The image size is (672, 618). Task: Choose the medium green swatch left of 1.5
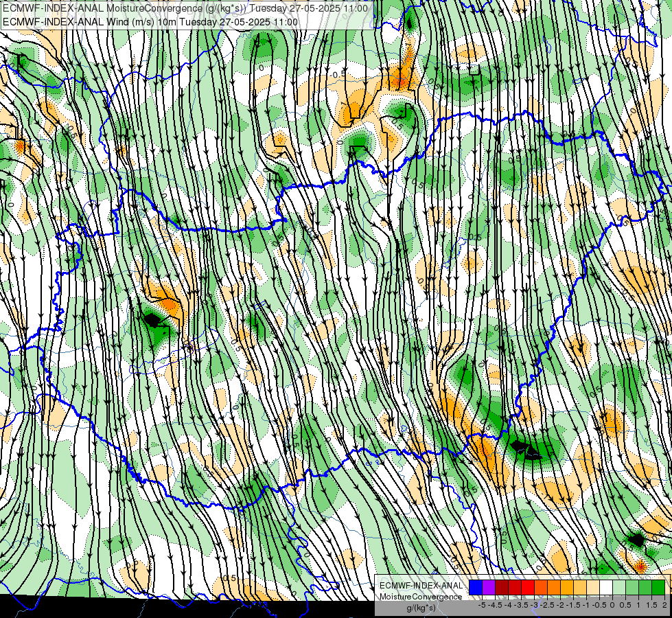(645, 587)
